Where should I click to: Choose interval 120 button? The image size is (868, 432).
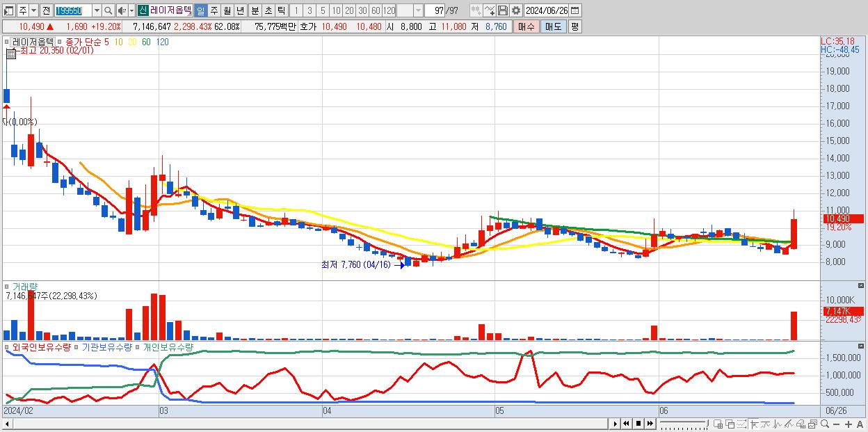coord(389,10)
